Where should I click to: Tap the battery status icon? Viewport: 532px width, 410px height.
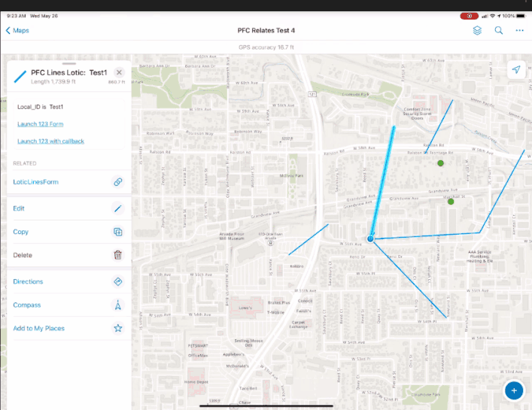(521, 16)
